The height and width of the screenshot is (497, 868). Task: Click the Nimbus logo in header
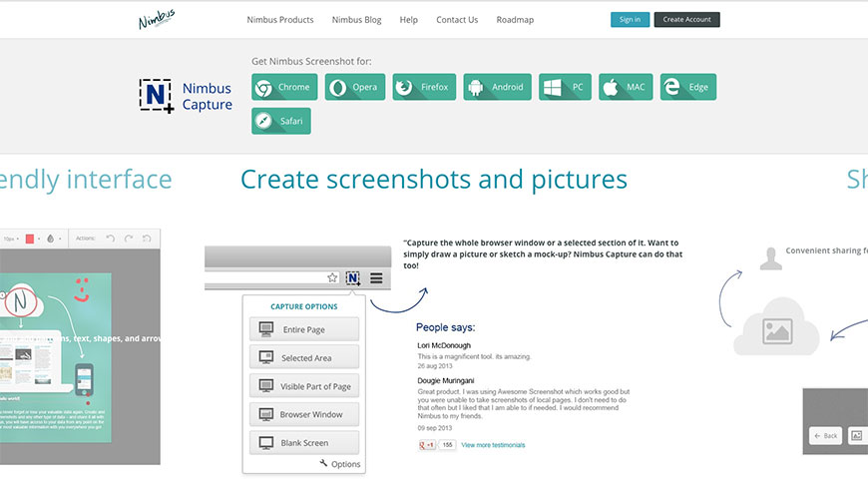pos(156,20)
